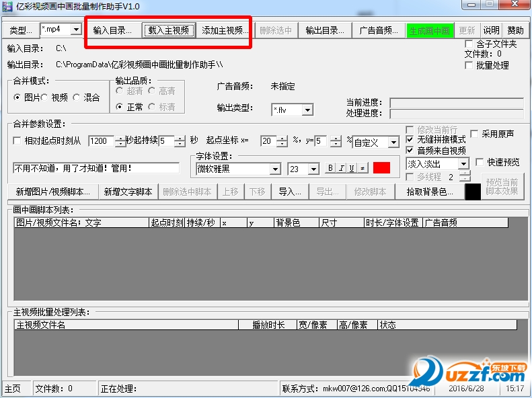
Task: Click start time 1200 spinner arrows
Action: [120, 141]
